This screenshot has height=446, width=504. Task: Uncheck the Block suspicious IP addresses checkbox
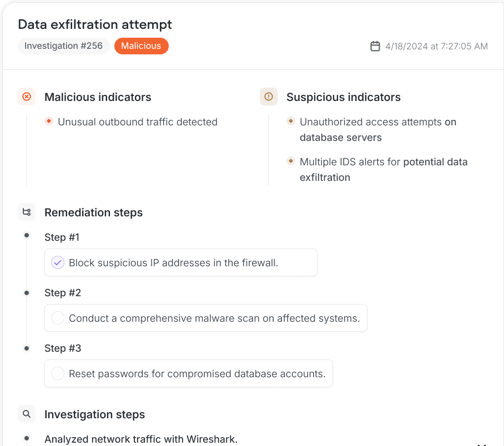coord(57,262)
